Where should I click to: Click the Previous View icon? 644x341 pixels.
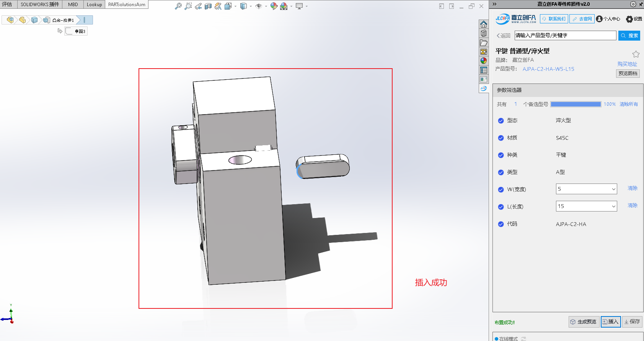click(198, 6)
